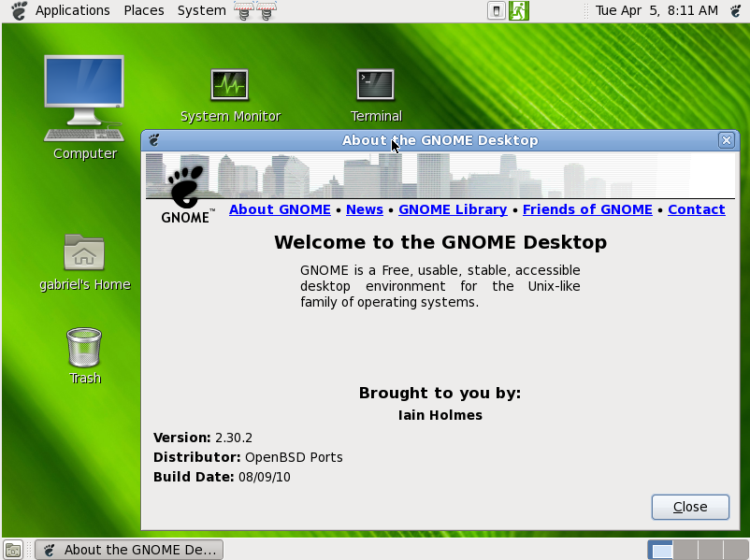Click the About the GNOME De... taskbar button
The width and height of the screenshot is (750, 560).
point(129,550)
